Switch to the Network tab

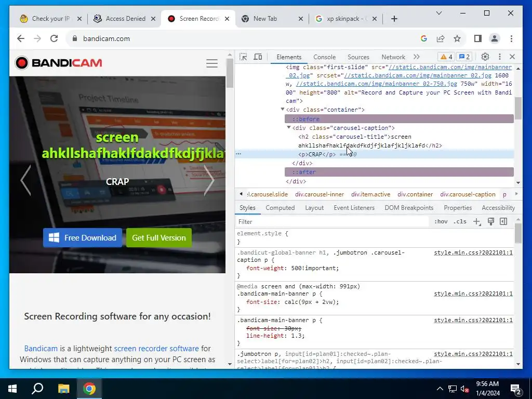point(393,57)
